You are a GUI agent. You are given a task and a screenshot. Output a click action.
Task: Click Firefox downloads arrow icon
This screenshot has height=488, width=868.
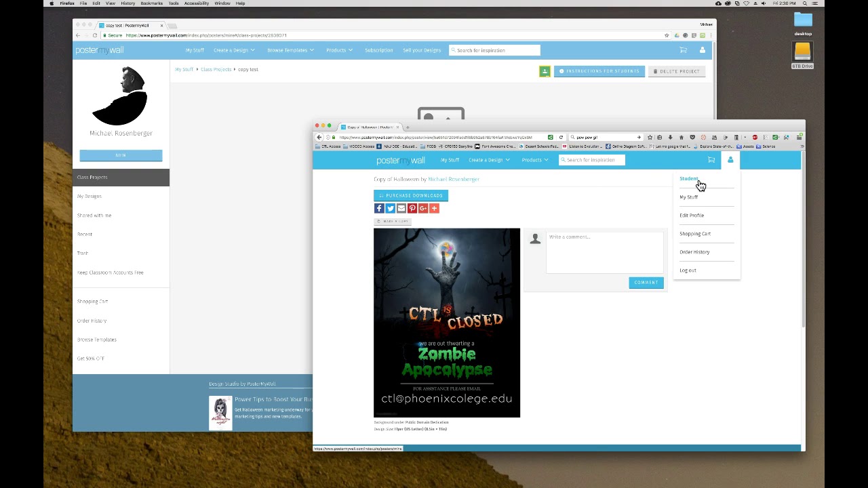point(670,138)
